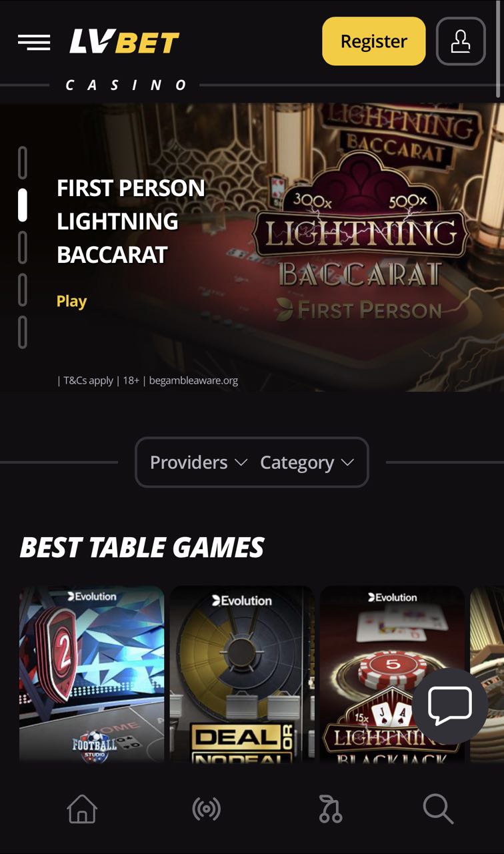This screenshot has height=854, width=504.
Task: Open the Deal or No Deal thumbnail
Action: [242, 674]
